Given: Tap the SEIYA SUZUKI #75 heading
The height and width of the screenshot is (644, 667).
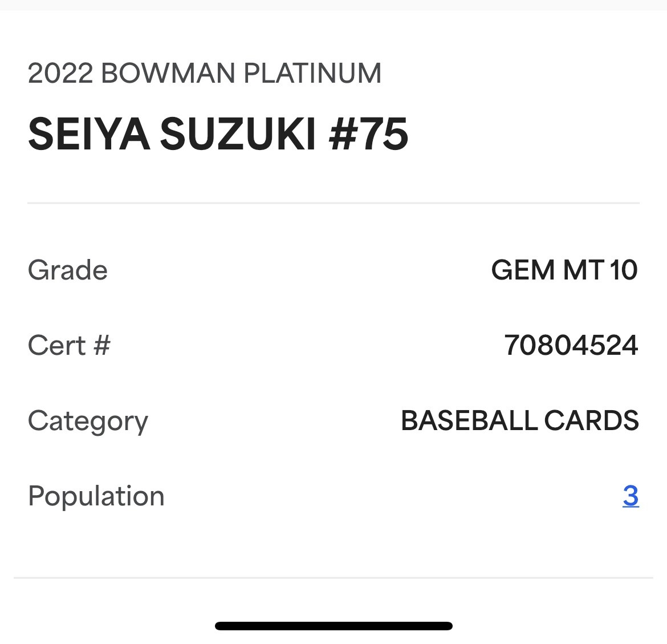Looking at the screenshot, I should click(x=218, y=135).
